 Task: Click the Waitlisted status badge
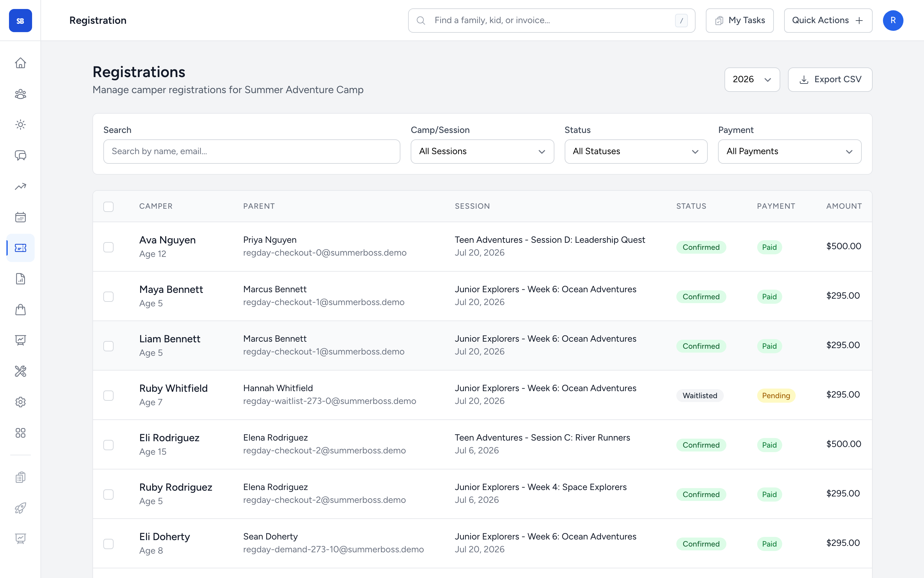699,396
